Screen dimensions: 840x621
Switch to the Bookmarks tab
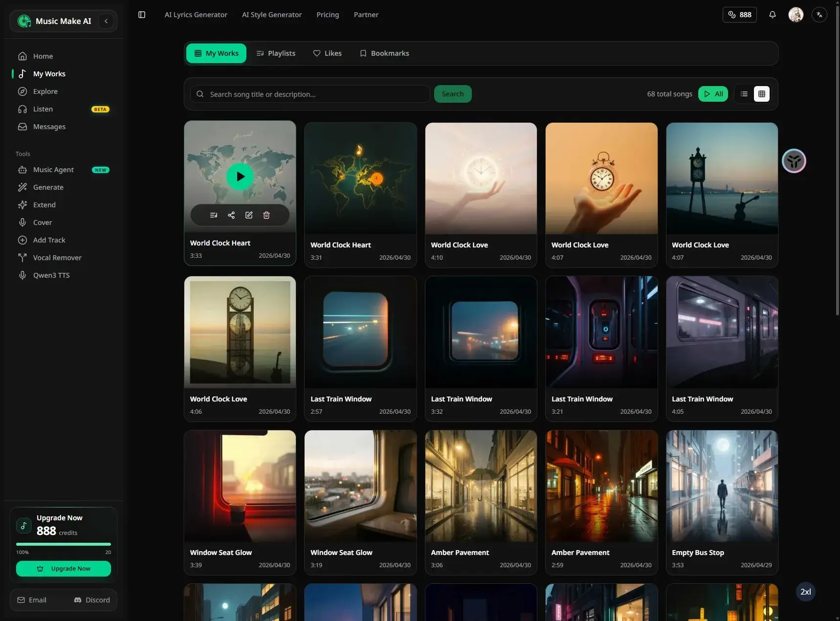click(384, 53)
